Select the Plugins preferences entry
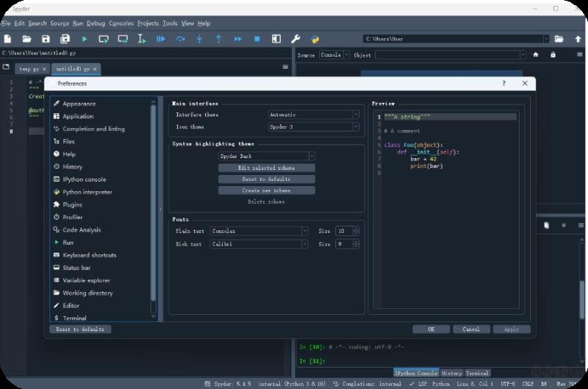The height and width of the screenshot is (389, 588). (x=72, y=204)
